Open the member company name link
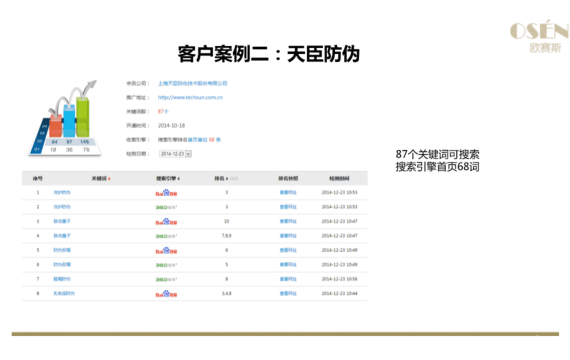 pyautogui.click(x=192, y=83)
